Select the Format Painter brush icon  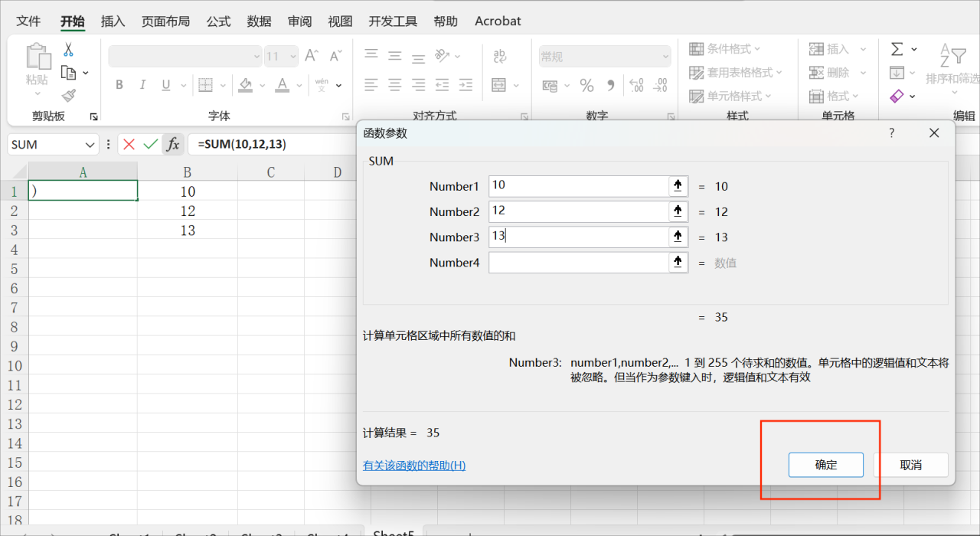[68, 96]
